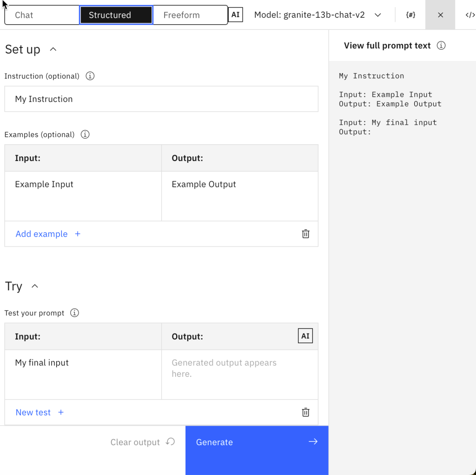Click the AI guardrails icon beside Freeform tab
The width and height of the screenshot is (476, 475).
(x=236, y=15)
